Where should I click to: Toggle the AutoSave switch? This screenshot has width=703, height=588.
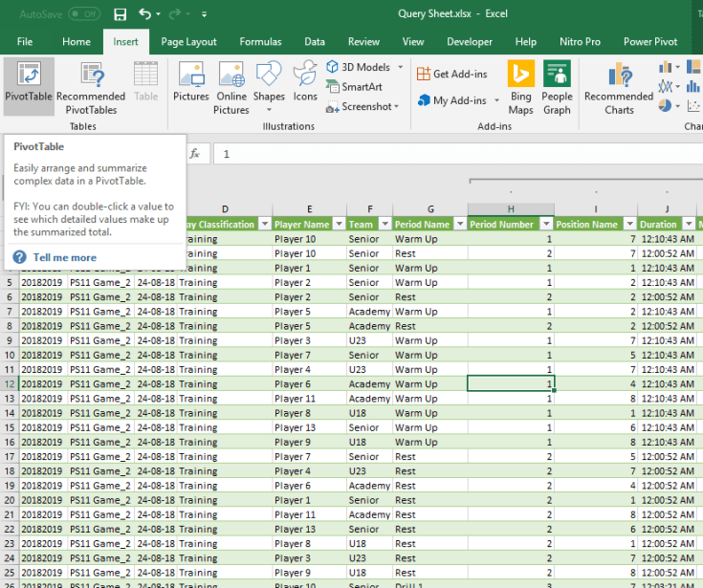pos(84,14)
